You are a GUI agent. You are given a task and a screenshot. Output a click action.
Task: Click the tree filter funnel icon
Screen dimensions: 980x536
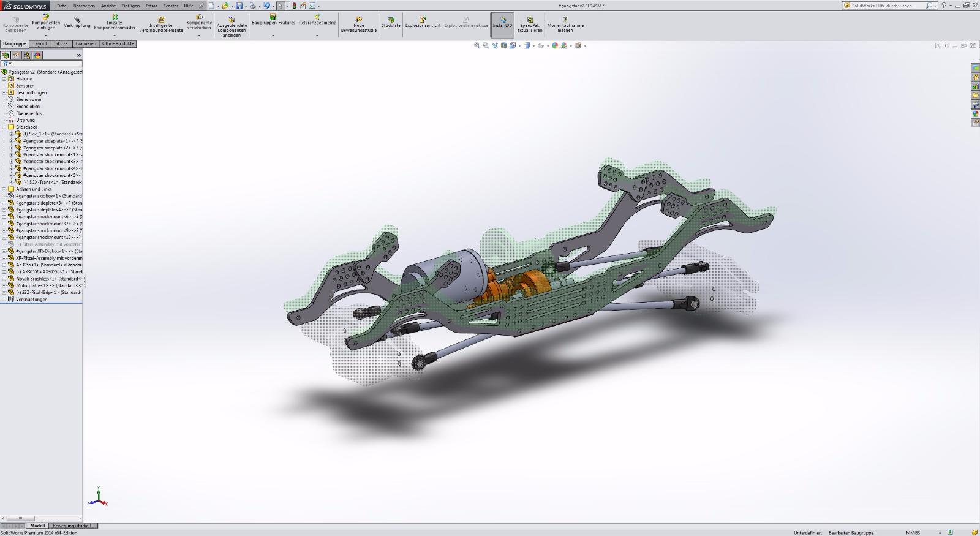pyautogui.click(x=5, y=64)
